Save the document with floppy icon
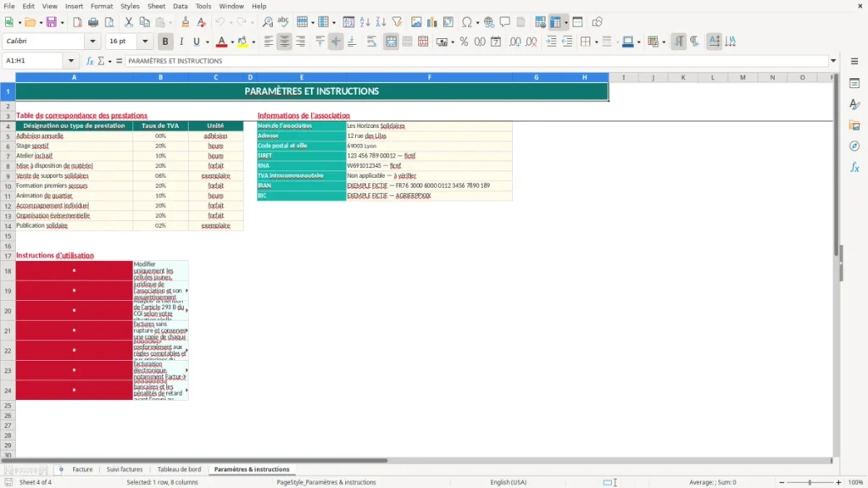The width and height of the screenshot is (868, 488). [52, 22]
